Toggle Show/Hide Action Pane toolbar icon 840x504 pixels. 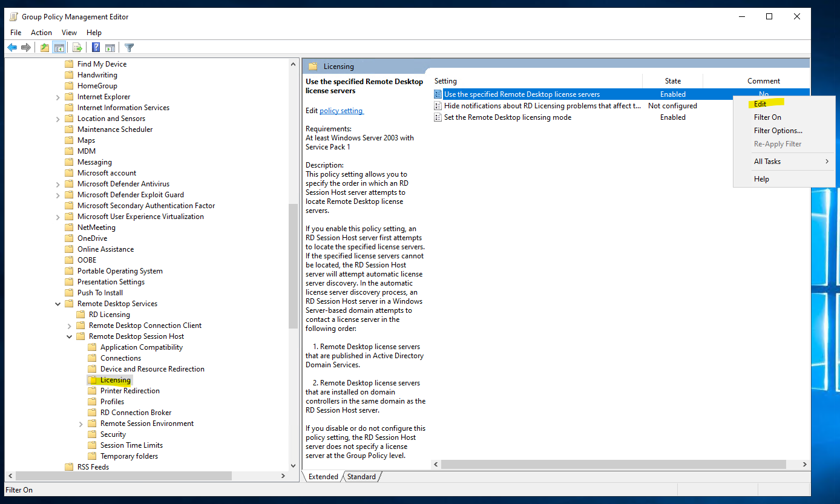point(110,47)
